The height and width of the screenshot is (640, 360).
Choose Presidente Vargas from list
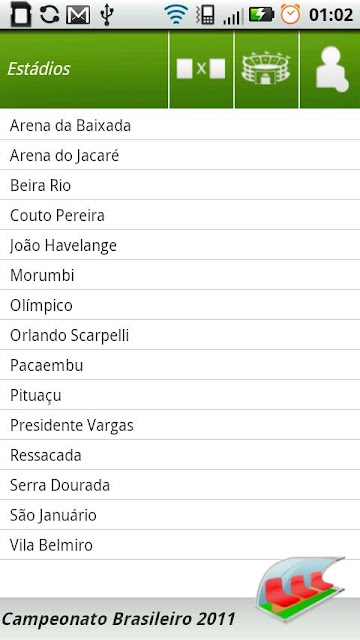point(180,425)
